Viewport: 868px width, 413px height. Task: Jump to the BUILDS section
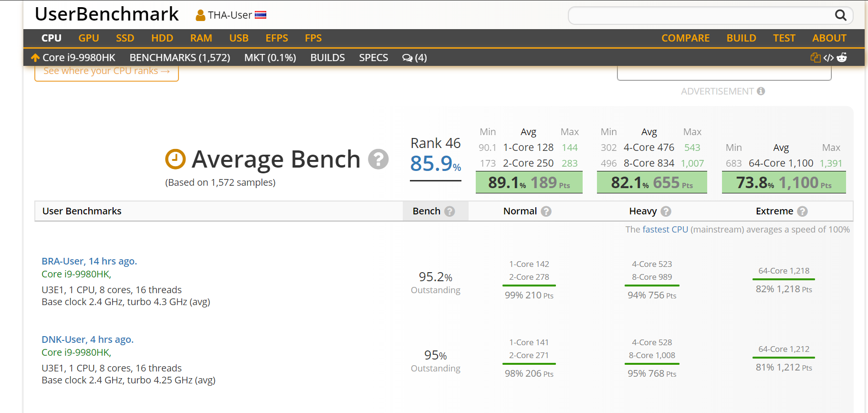[x=327, y=58]
